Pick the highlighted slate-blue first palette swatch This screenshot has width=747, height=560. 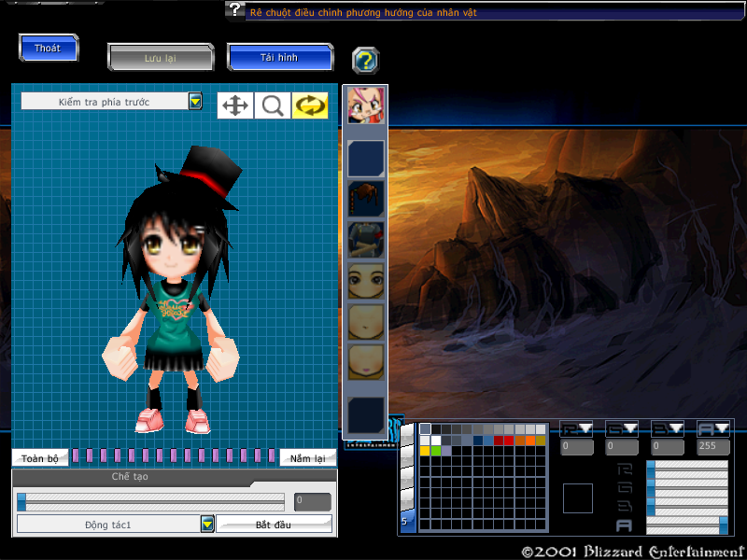click(x=425, y=429)
